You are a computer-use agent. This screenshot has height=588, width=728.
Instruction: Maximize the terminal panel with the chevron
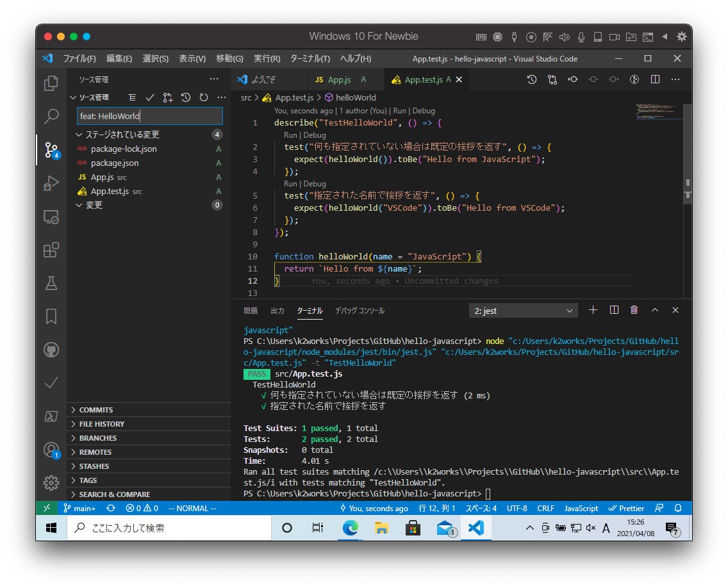pos(654,310)
